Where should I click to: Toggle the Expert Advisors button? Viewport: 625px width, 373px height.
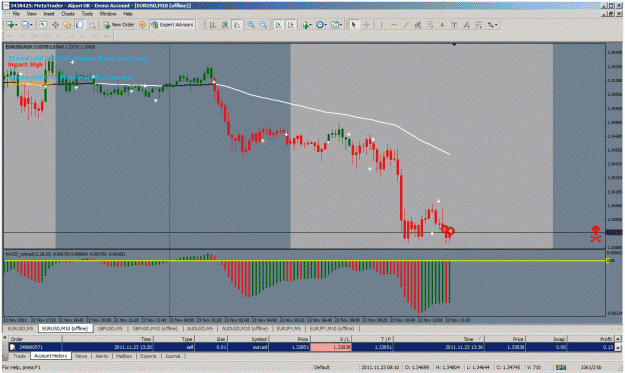point(172,25)
